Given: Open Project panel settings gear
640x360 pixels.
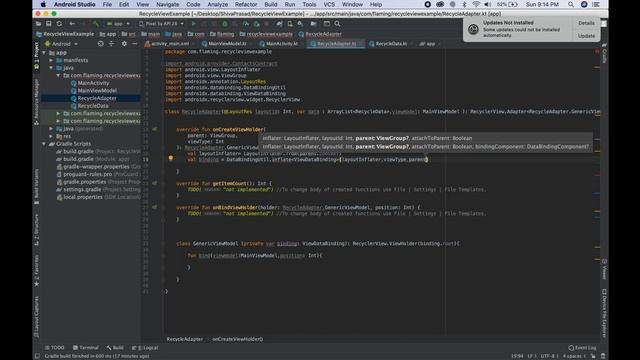Looking at the screenshot, I should [x=124, y=44].
